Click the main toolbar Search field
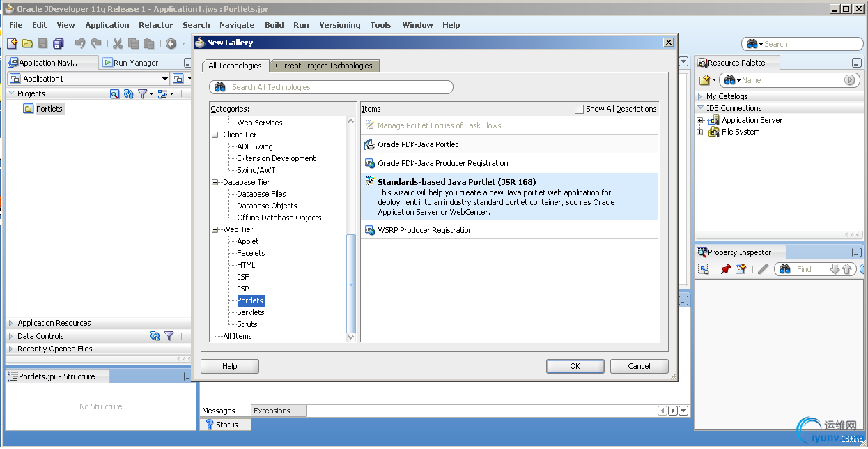This screenshot has height=449, width=868. point(803,44)
